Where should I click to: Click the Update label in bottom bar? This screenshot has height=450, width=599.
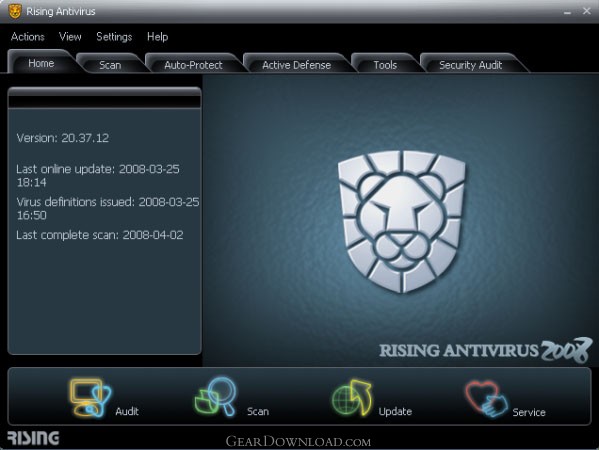395,411
